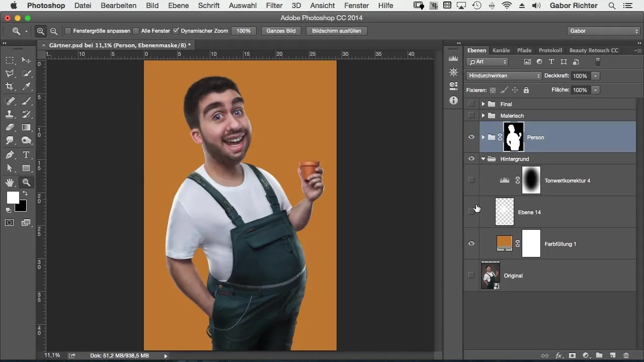Expand the Person group
Viewport: 644px width, 362px height.
click(x=483, y=137)
